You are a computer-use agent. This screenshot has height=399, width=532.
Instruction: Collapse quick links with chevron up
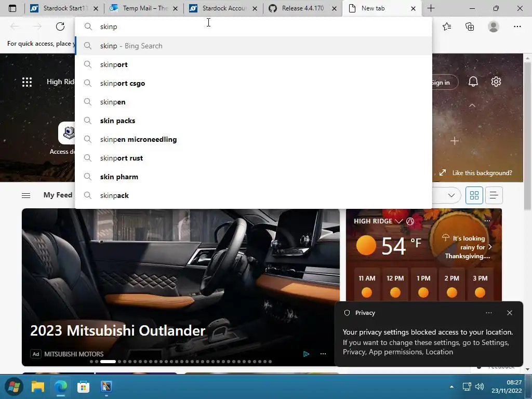click(x=472, y=105)
